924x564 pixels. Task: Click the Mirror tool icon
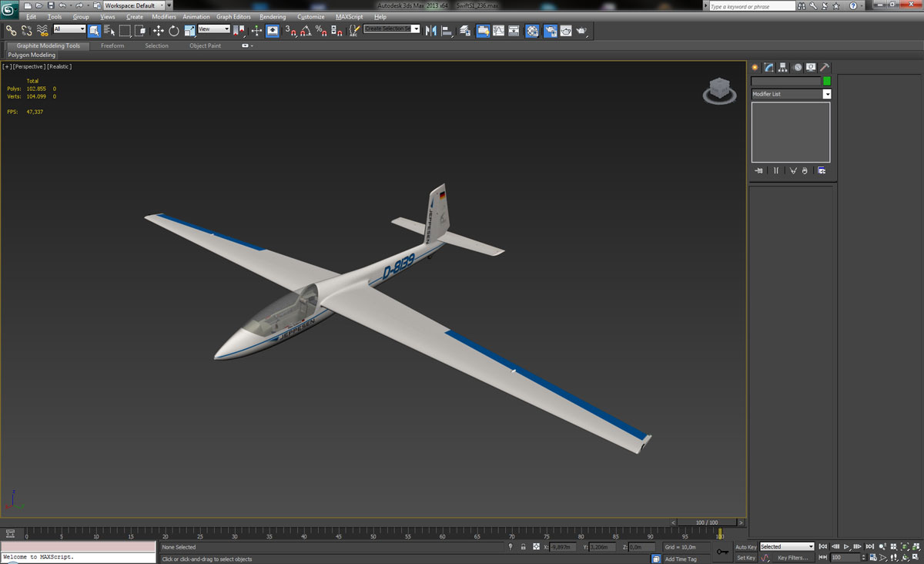430,31
